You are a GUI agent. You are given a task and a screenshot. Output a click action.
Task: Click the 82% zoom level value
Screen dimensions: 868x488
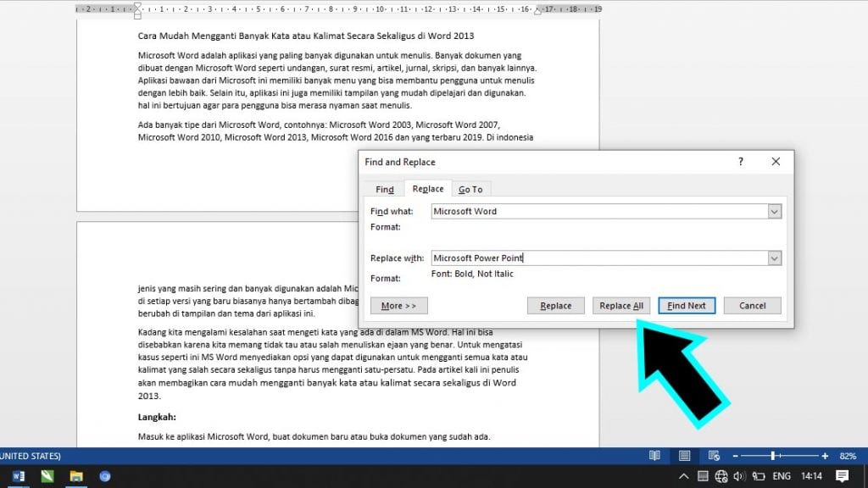(x=848, y=456)
